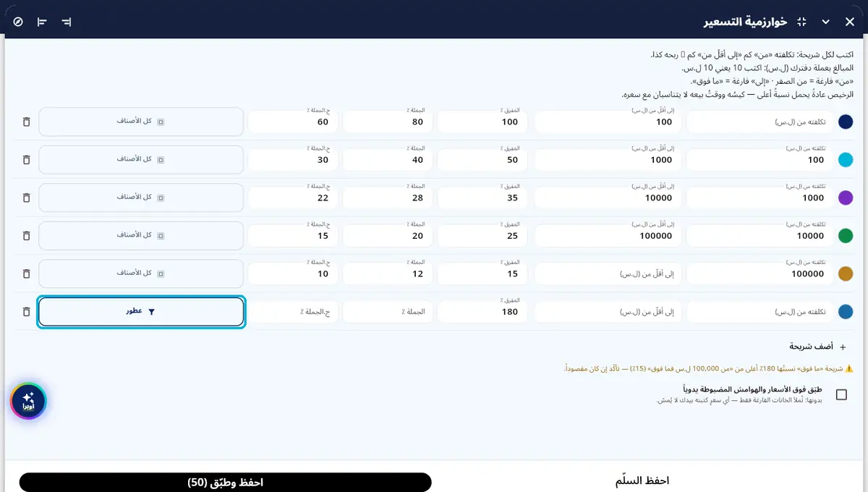Focus the empty تكلفته من field in the first tier
The width and height of the screenshot is (868, 492).
pyautogui.click(x=758, y=122)
